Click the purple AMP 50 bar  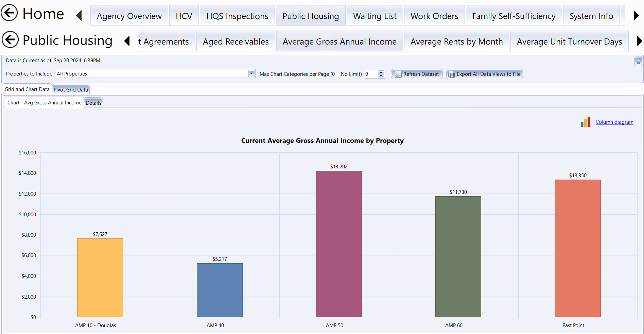pos(339,244)
